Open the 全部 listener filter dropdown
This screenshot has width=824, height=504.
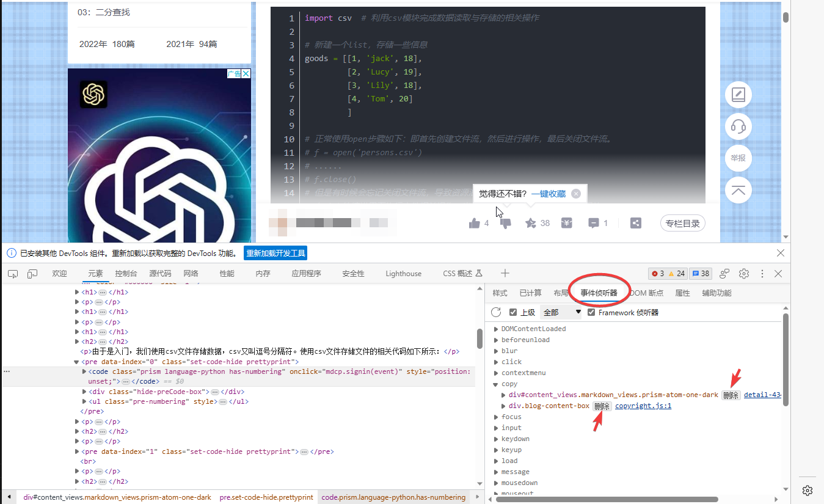coord(561,312)
